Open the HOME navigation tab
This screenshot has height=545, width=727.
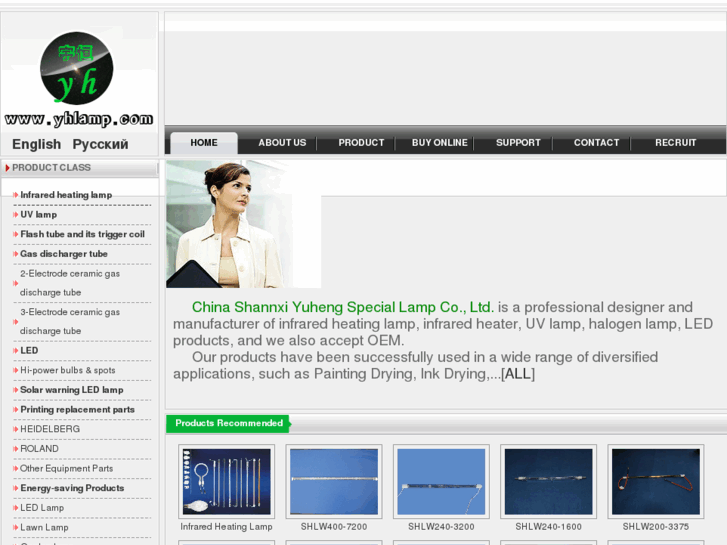pos(204,143)
